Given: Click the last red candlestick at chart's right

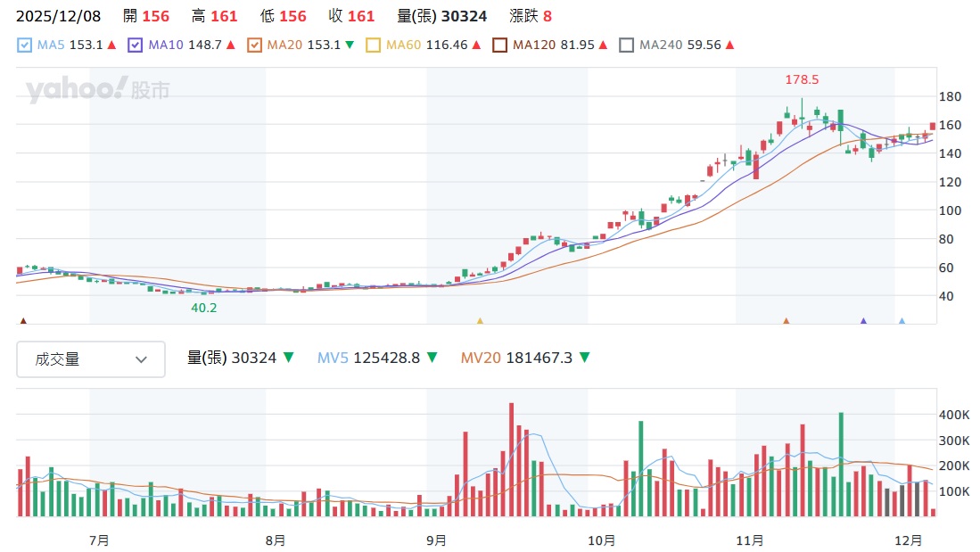Looking at the screenshot, I should (933, 127).
